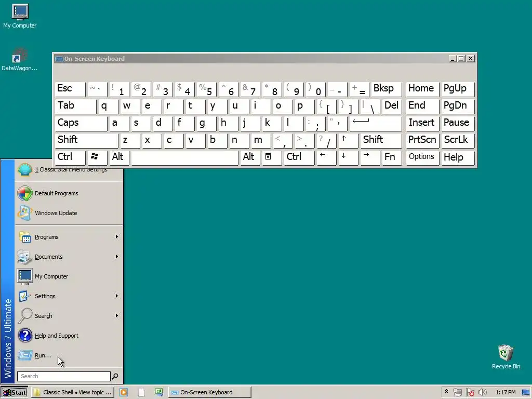The width and height of the screenshot is (532, 399).
Task: Click the tilde backtick key
Action: [x=97, y=89]
